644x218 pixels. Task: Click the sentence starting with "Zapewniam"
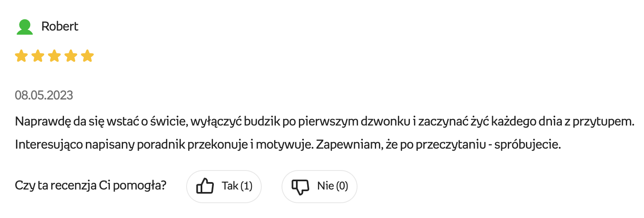433,145
